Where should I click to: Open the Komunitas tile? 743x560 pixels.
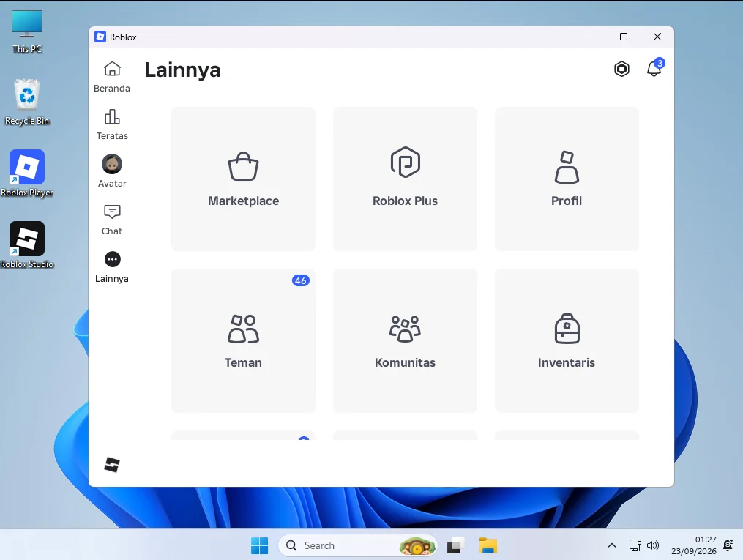point(405,340)
